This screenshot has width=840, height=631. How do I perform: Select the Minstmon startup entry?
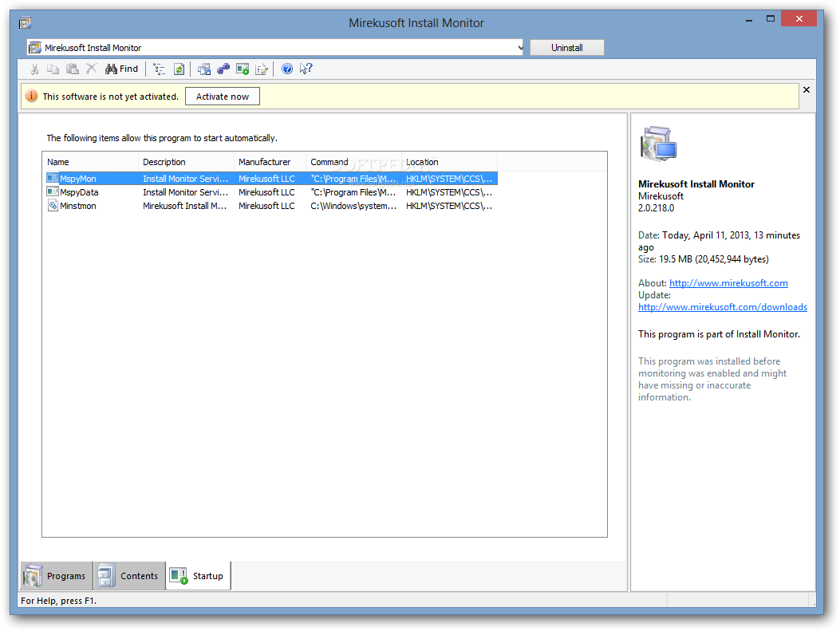point(271,206)
